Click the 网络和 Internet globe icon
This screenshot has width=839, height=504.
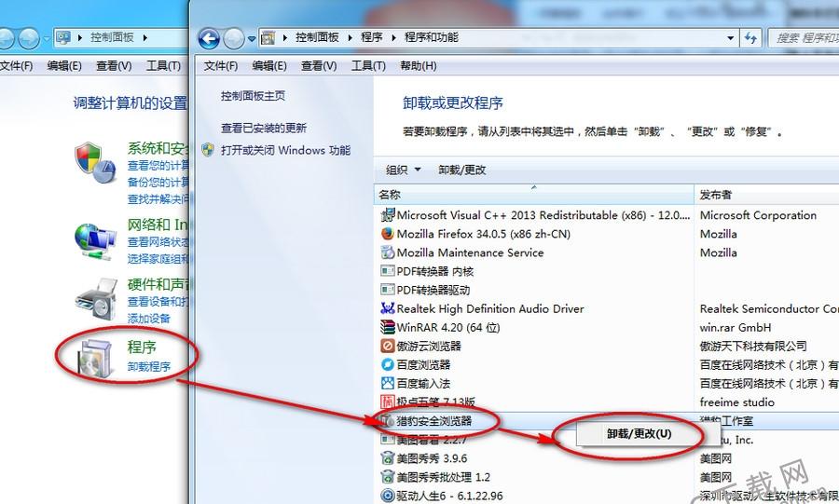tap(95, 241)
